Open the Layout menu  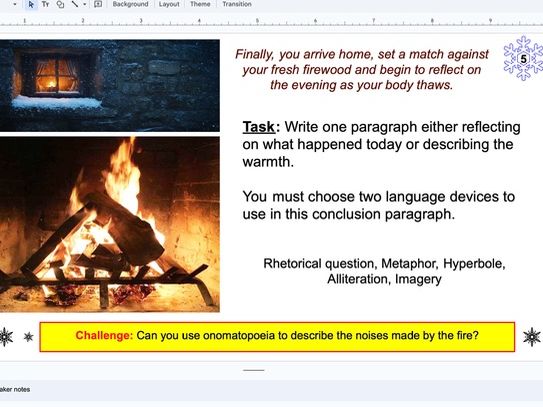(x=169, y=5)
